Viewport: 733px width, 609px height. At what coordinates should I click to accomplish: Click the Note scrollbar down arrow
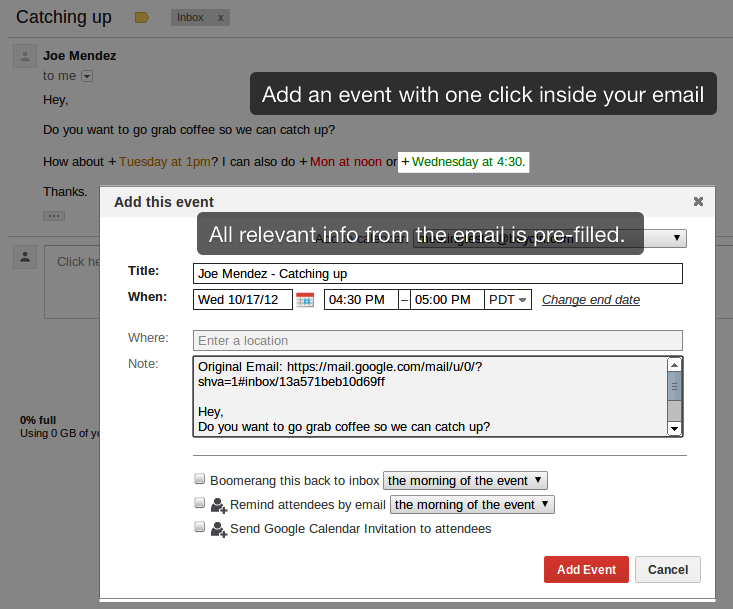coord(674,429)
